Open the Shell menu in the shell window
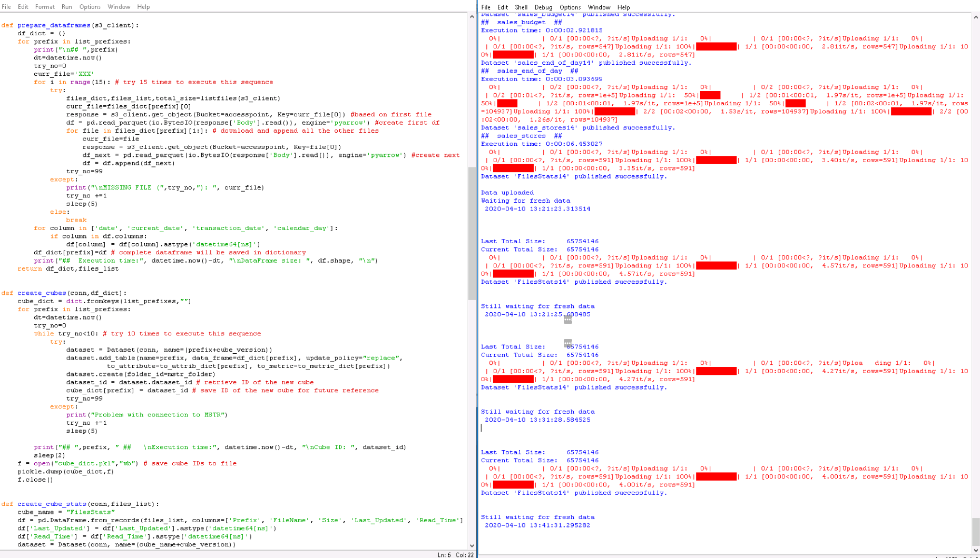Screen dimensions: 980x558 (521, 7)
